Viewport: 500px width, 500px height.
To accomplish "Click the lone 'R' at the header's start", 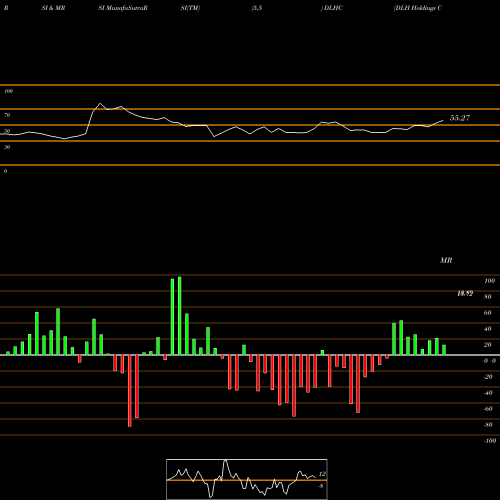I will click(x=6, y=8).
